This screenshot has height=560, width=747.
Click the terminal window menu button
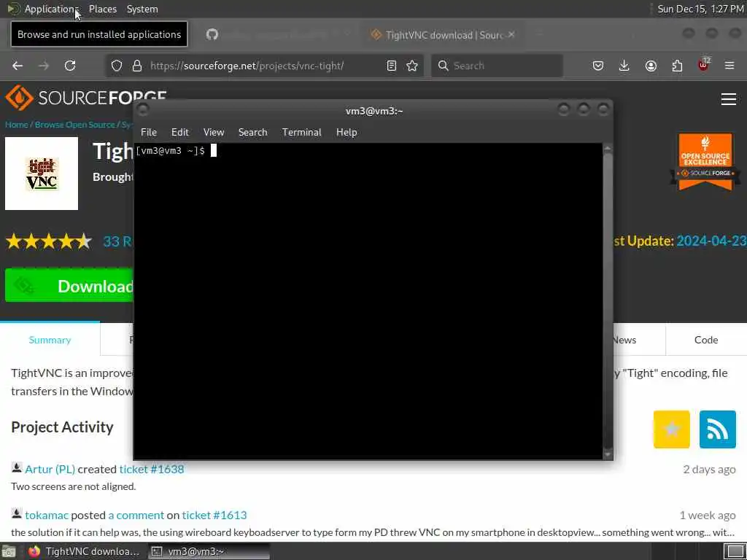pyautogui.click(x=142, y=110)
